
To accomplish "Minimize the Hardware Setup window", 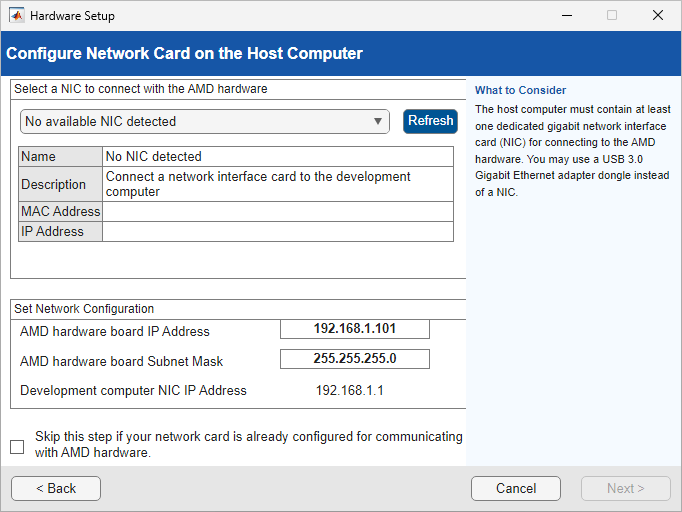I will click(x=566, y=16).
